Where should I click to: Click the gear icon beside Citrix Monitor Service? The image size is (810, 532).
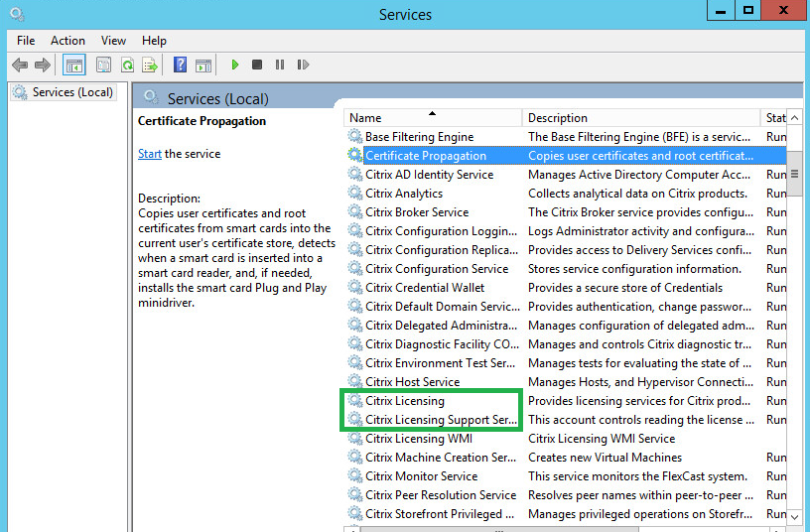pyautogui.click(x=355, y=476)
